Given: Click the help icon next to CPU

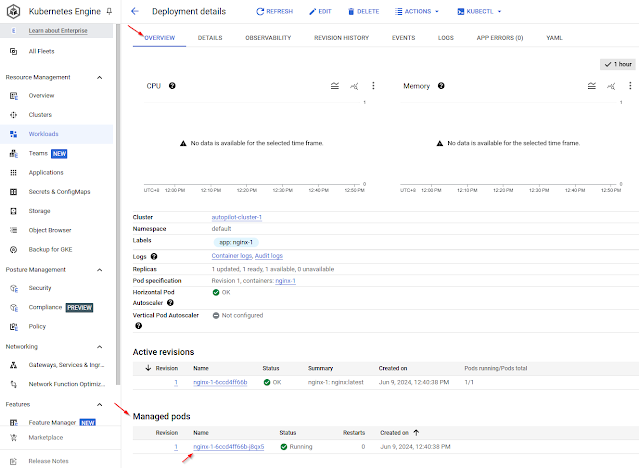Looking at the screenshot, I should click(x=173, y=86).
